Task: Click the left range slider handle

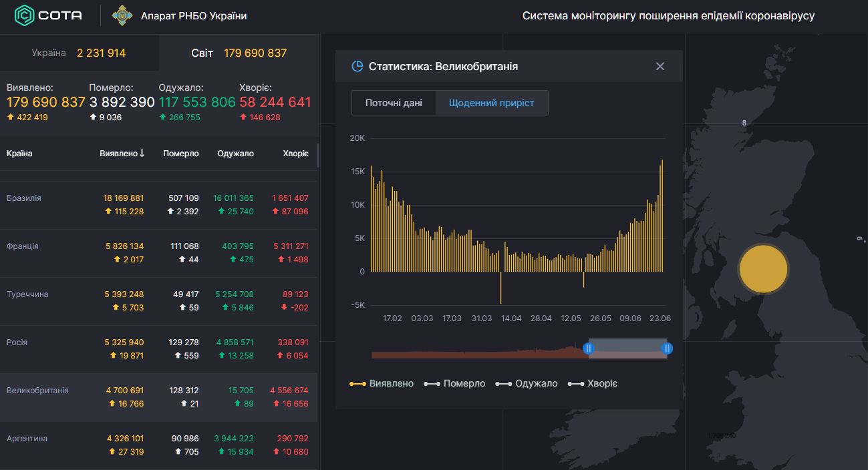Action: (589, 348)
